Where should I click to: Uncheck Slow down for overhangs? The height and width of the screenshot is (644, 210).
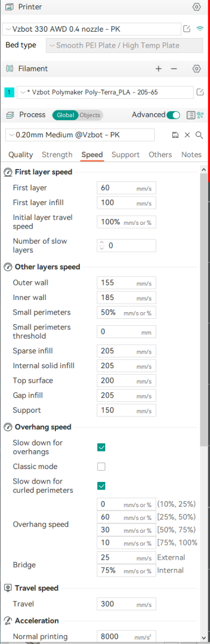pyautogui.click(x=101, y=447)
